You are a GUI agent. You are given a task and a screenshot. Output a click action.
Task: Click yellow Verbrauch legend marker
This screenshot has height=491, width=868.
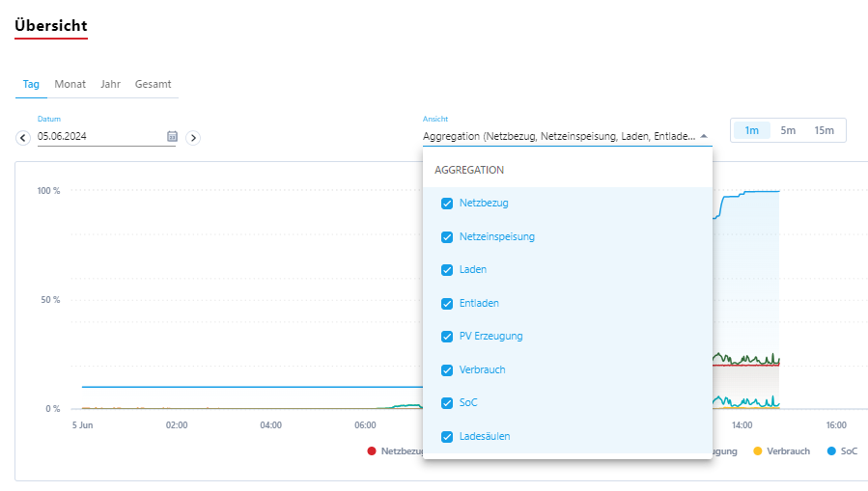coord(758,451)
